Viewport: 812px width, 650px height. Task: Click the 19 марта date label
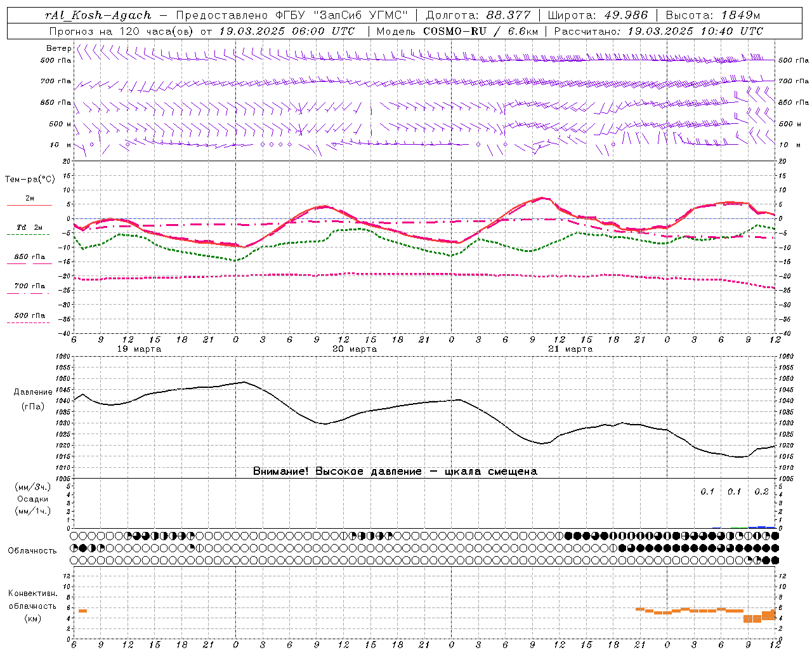(x=140, y=349)
